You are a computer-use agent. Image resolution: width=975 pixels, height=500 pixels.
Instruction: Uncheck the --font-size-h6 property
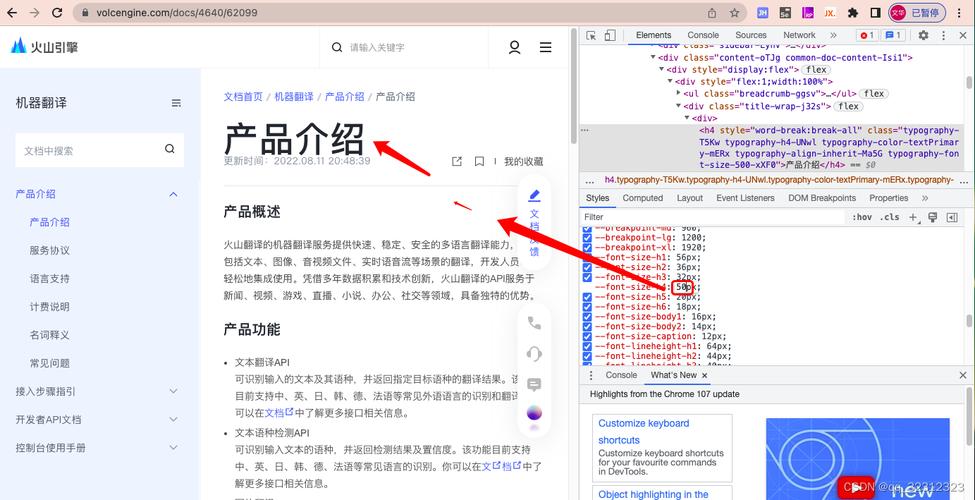click(587, 307)
